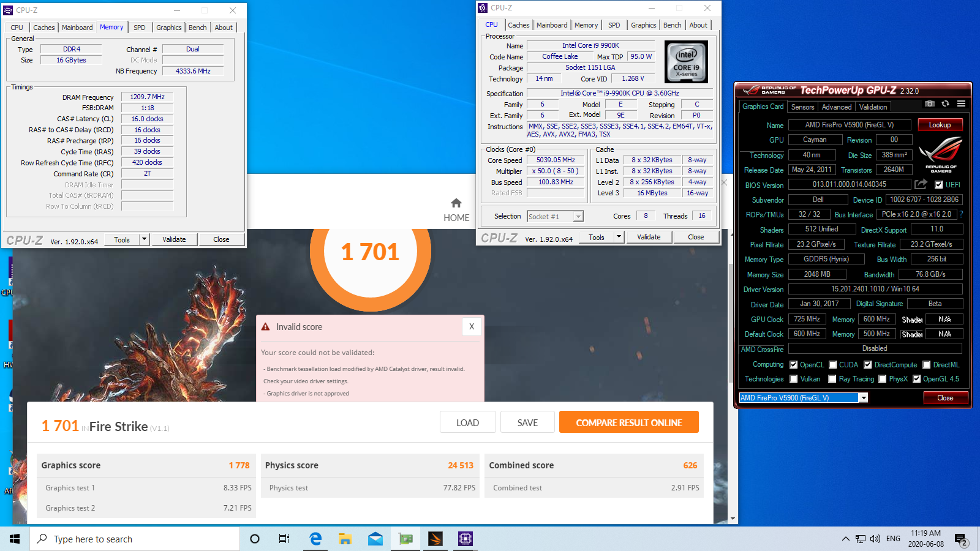The height and width of the screenshot is (551, 980).
Task: Take a GPU-Z screenshot with the camera icon
Action: [x=930, y=104]
